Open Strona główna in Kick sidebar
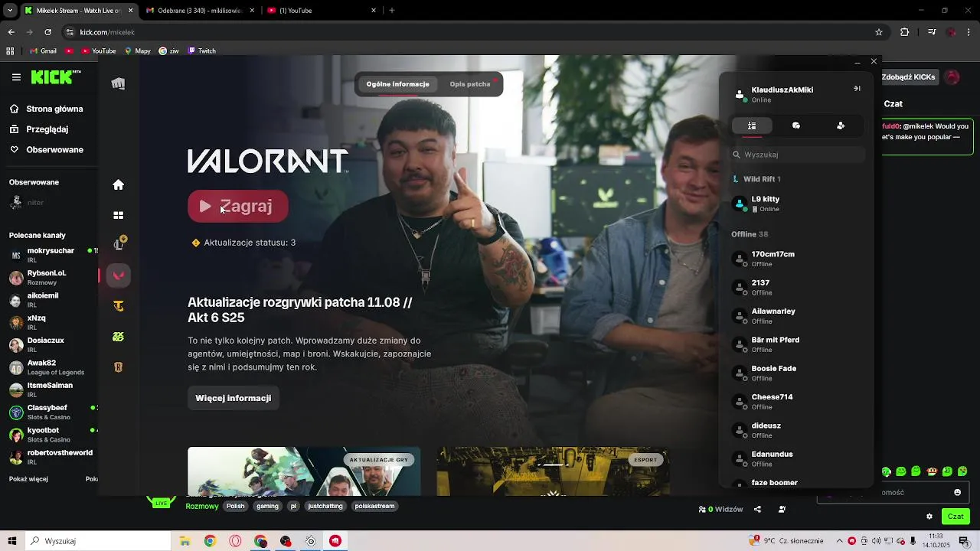The width and height of the screenshot is (980, 551). [46, 109]
